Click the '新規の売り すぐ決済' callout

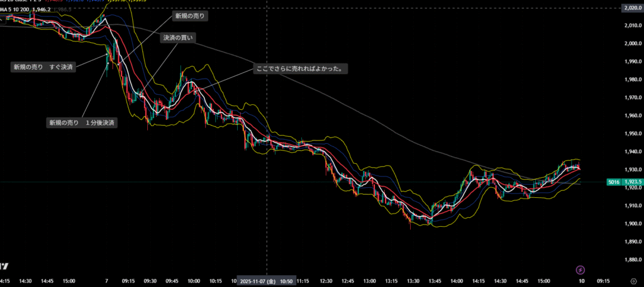click(43, 67)
